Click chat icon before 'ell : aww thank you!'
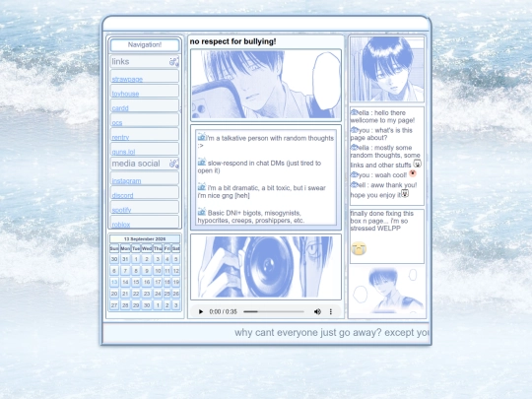Viewport: 532px width, 399px height. (355, 184)
